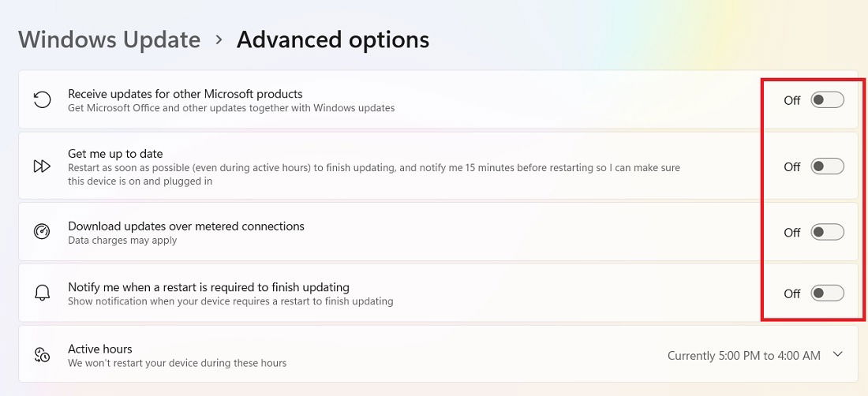
Task: Click the Advanced options breadcrumb title
Action: [x=333, y=39]
